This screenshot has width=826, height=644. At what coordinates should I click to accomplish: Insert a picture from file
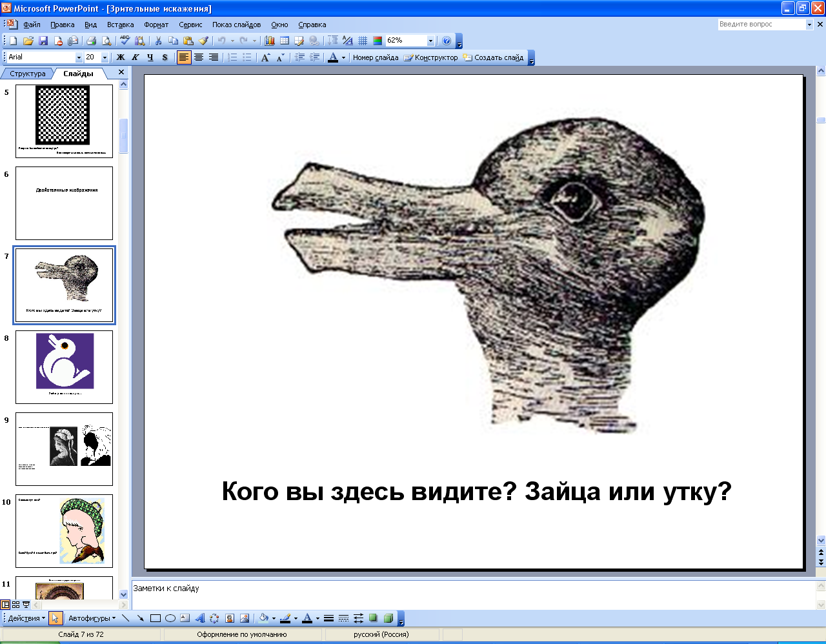(245, 618)
